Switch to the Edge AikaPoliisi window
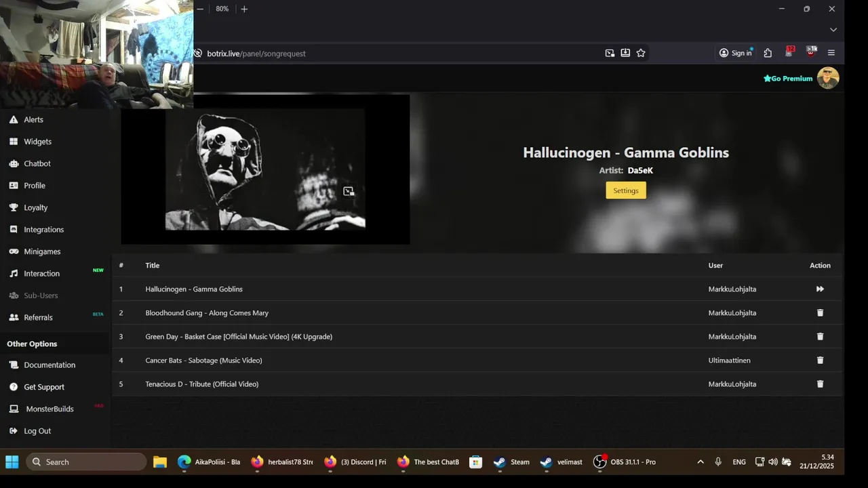The width and height of the screenshot is (868, 488). click(x=209, y=462)
